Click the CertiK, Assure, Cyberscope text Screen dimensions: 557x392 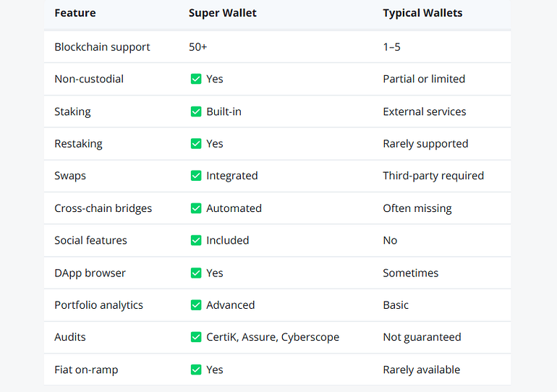click(x=272, y=337)
